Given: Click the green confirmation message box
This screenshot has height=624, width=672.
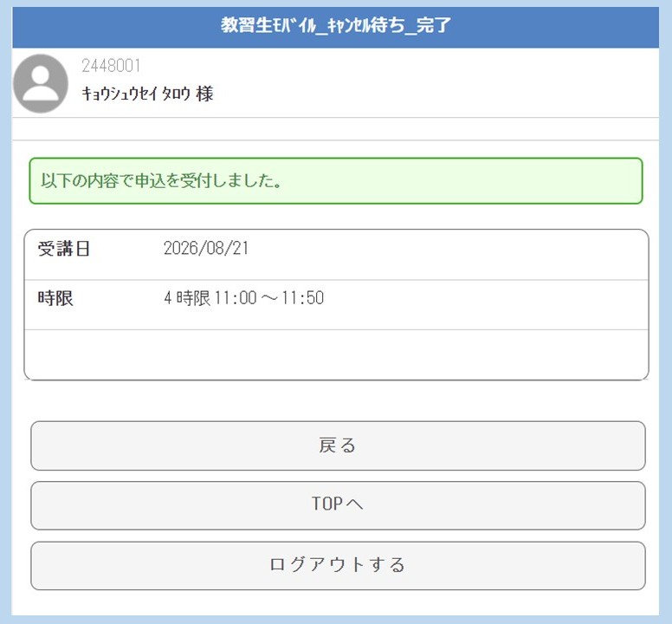Looking at the screenshot, I should (336, 180).
